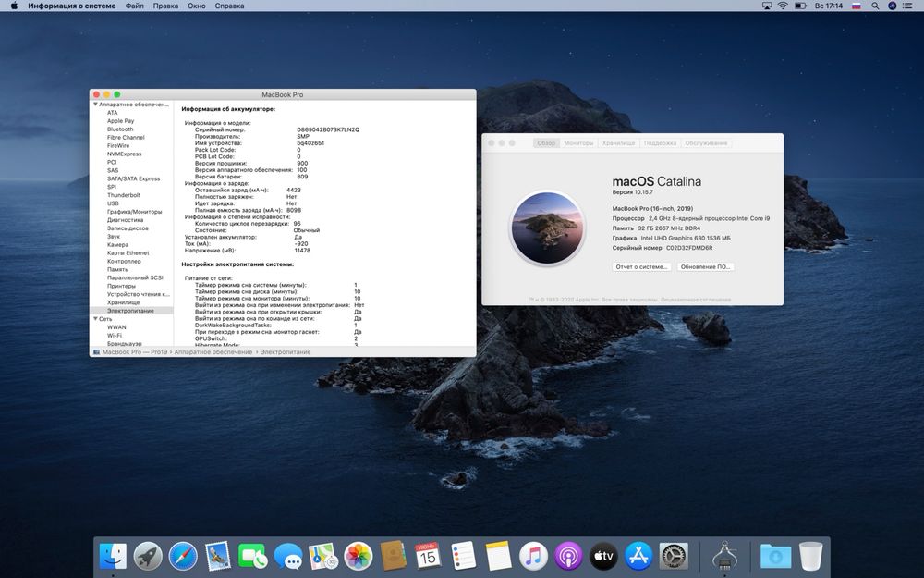
Task: Select WWAN in the sidebar
Action: [116, 327]
